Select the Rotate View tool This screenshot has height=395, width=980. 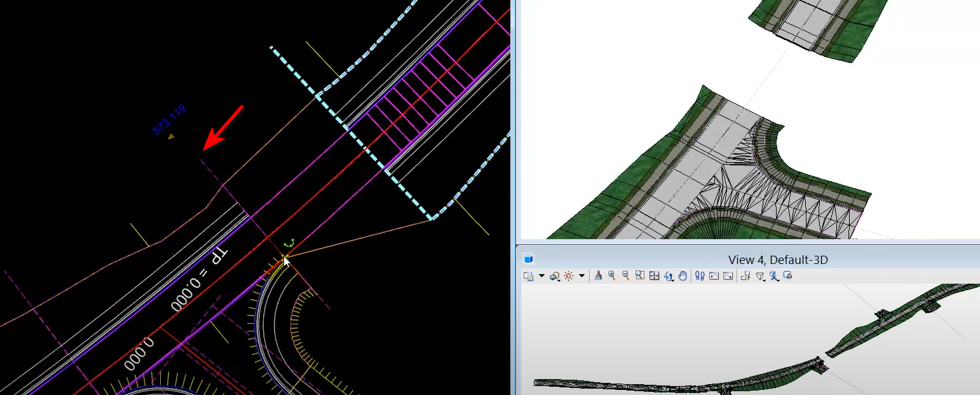668,276
